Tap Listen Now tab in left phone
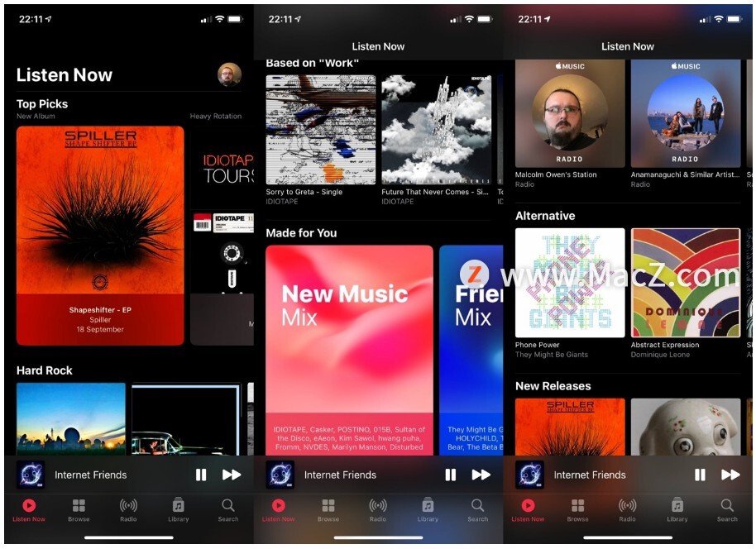Viewport: 756px width, 549px height. tap(29, 510)
